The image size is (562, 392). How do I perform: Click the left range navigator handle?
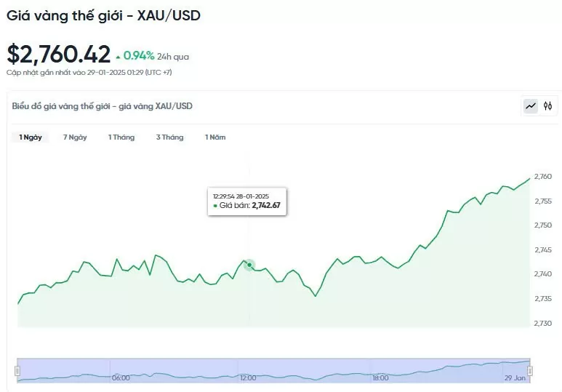point(18,371)
